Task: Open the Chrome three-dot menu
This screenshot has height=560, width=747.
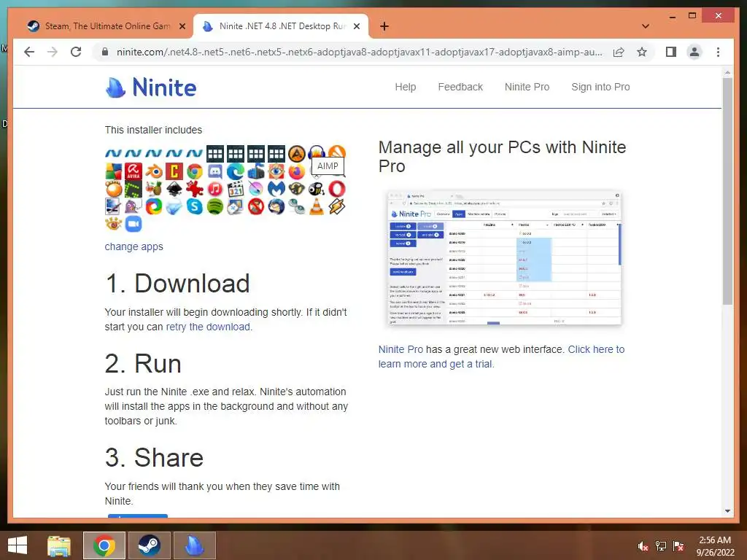Action: (x=718, y=52)
